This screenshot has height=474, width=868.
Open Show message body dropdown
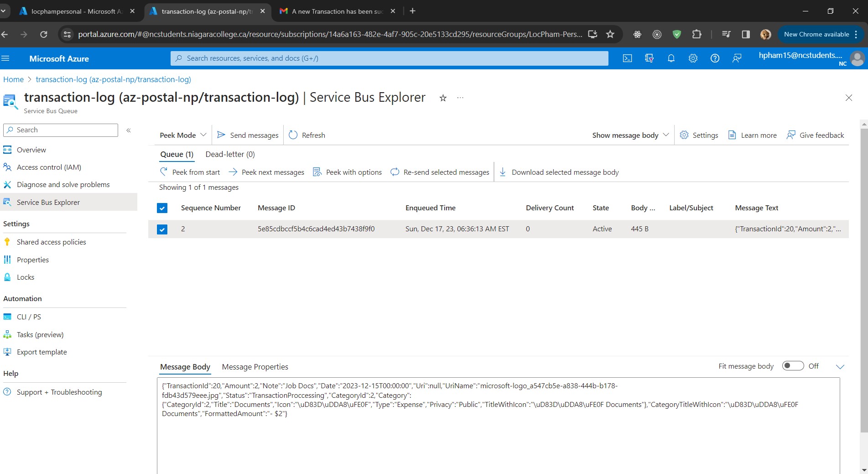click(630, 135)
